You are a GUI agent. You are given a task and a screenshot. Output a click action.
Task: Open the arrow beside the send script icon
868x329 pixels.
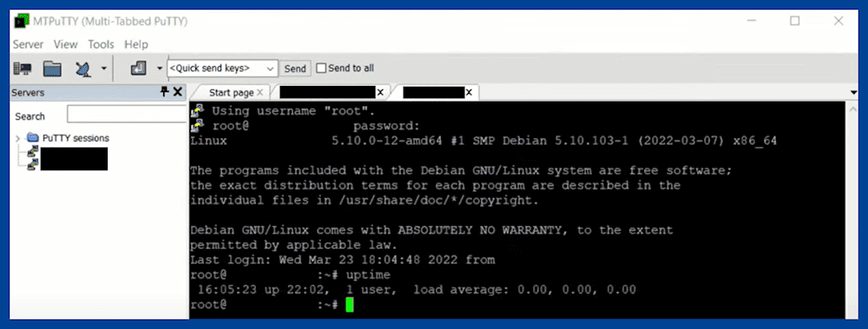pos(160,69)
